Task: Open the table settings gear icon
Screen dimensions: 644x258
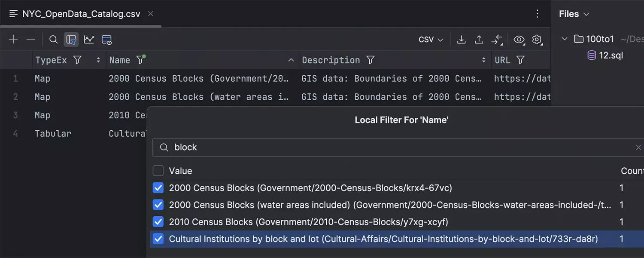Action: click(x=537, y=40)
